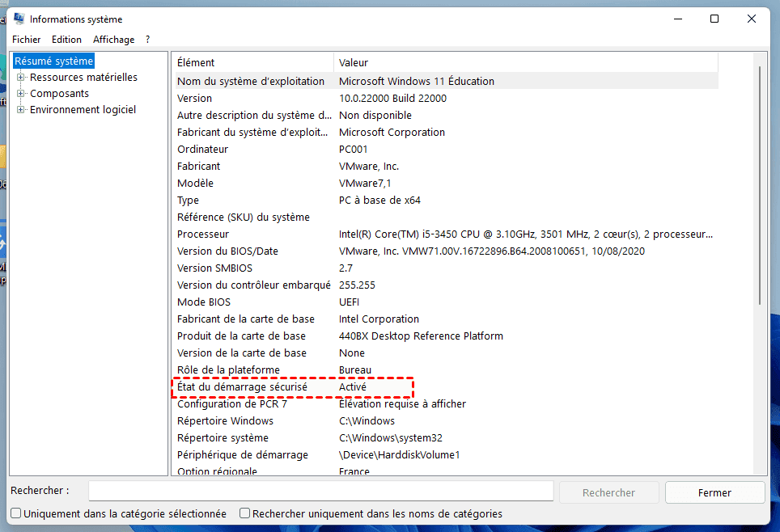Minimize the Informations système window

[x=677, y=19]
